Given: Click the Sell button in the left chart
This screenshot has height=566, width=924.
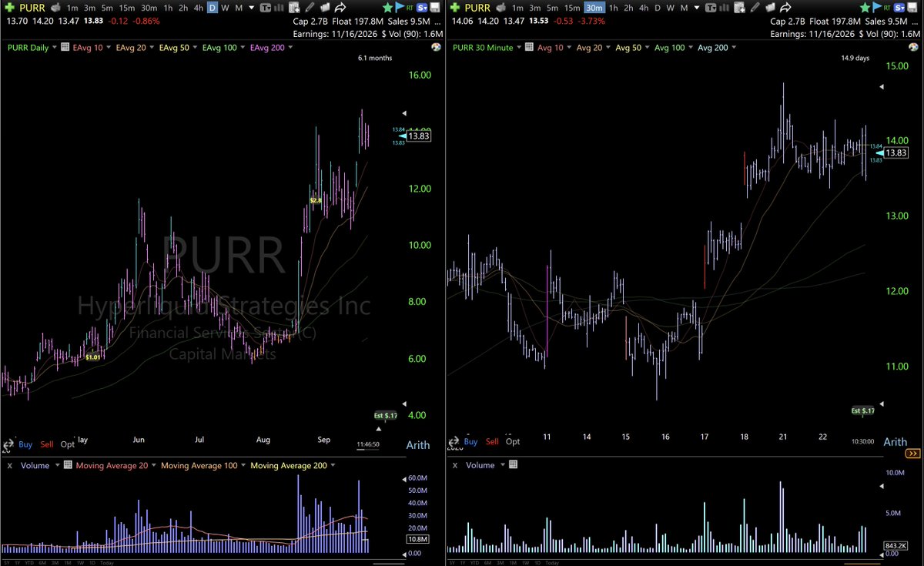Looking at the screenshot, I should (47, 444).
